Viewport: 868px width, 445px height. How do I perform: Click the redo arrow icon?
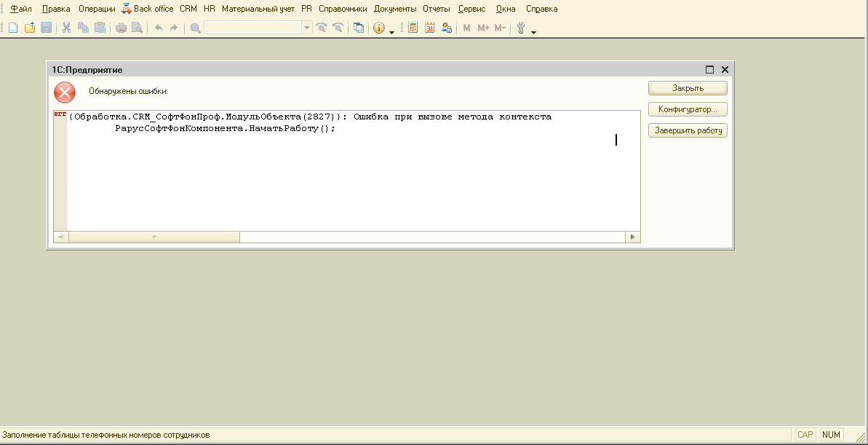pyautogui.click(x=174, y=28)
